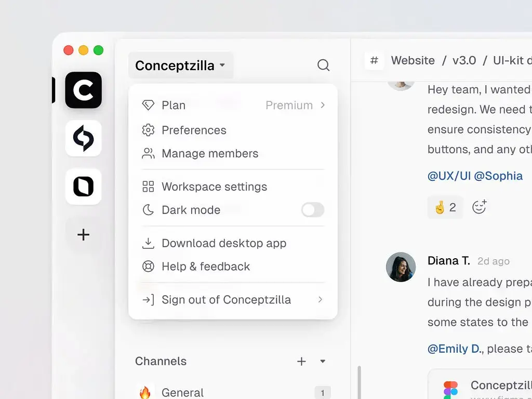532x399 pixels.
Task: Click Download desktop app
Action: (223, 243)
